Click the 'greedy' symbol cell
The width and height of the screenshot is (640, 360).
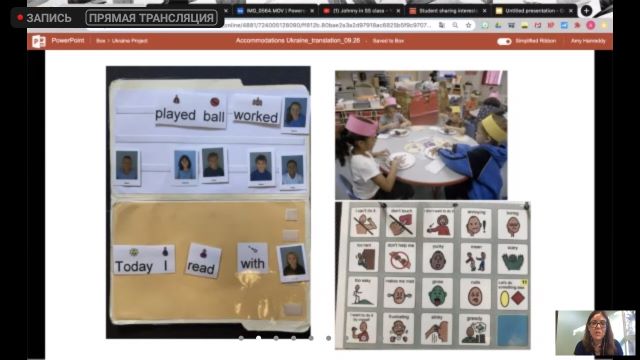(474, 329)
